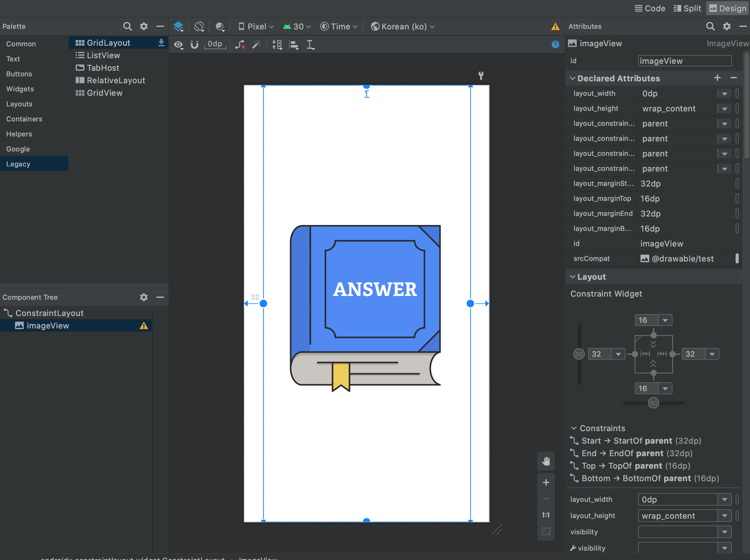Image resolution: width=750 pixels, height=560 pixels.
Task: Toggle the View Options eye icon
Action: pyautogui.click(x=178, y=44)
